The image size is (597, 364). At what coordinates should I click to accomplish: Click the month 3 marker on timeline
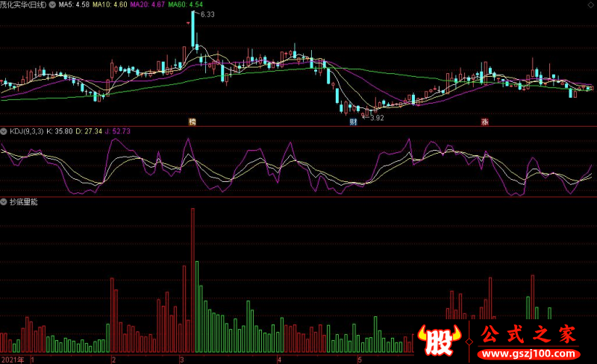(x=182, y=360)
